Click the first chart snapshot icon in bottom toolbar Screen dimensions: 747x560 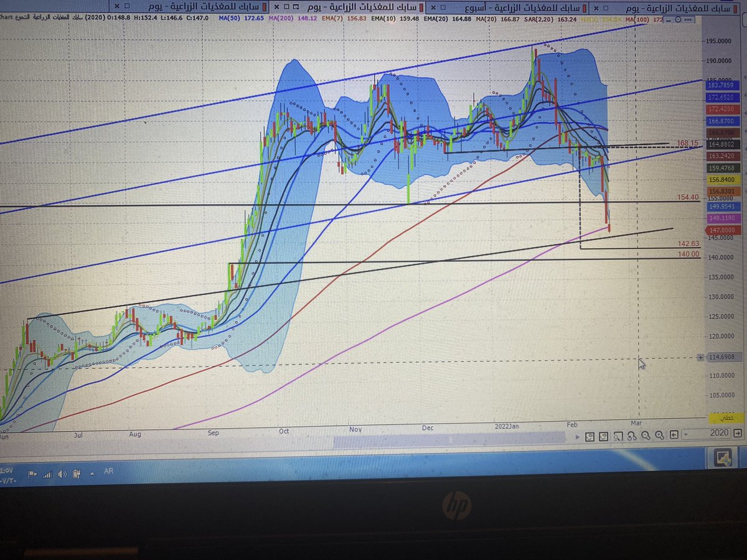(x=590, y=436)
